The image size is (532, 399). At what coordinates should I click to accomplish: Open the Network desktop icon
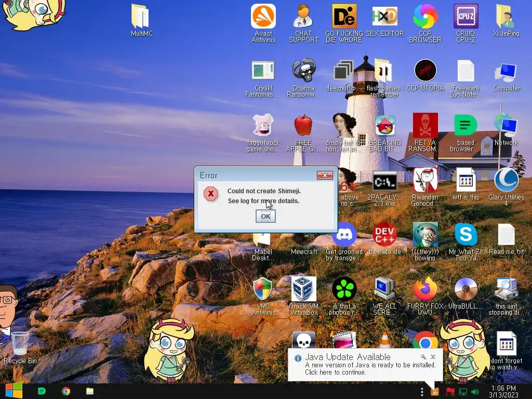(x=506, y=130)
